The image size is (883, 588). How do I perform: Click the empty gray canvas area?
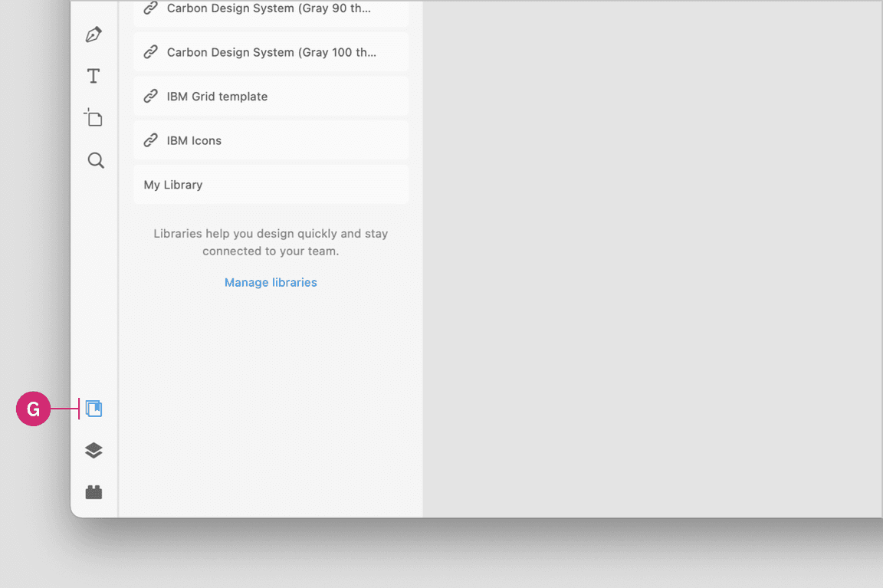pyautogui.click(x=652, y=261)
